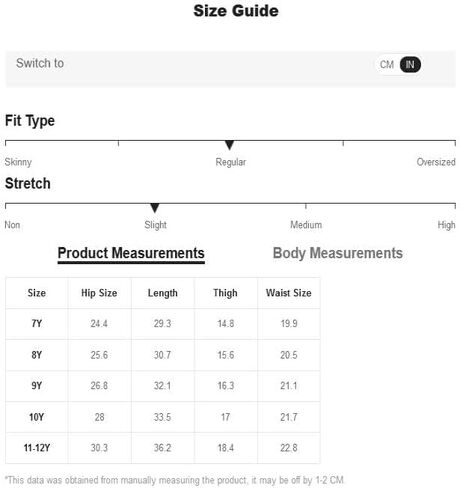Screen dimensions: 460x488
Task: Click the Waist Size column header
Action: click(289, 293)
